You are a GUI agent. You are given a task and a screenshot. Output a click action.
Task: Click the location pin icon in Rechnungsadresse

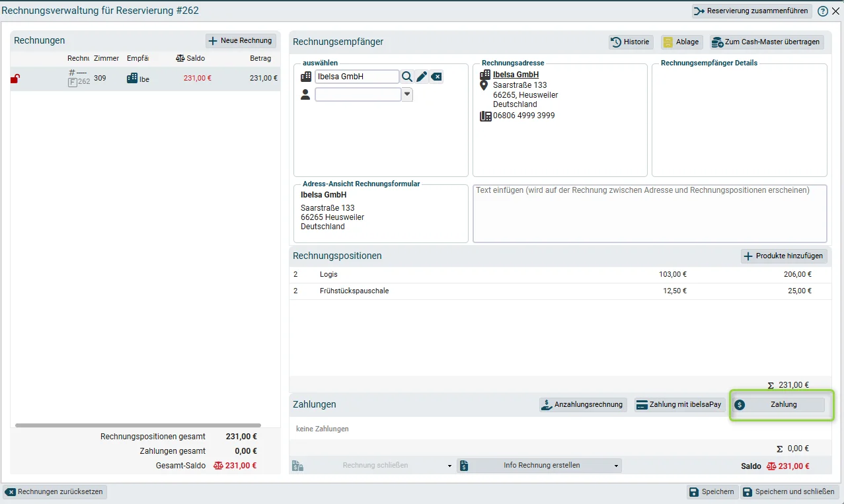(484, 86)
